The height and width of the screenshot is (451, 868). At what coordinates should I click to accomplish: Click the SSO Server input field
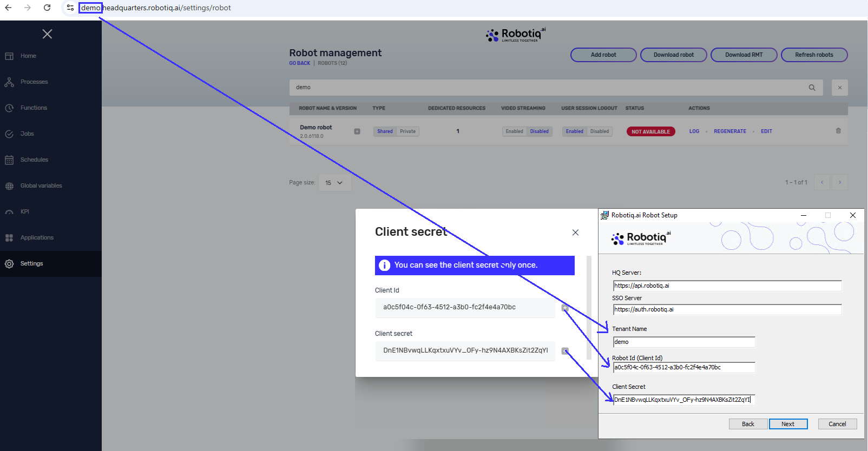point(727,310)
